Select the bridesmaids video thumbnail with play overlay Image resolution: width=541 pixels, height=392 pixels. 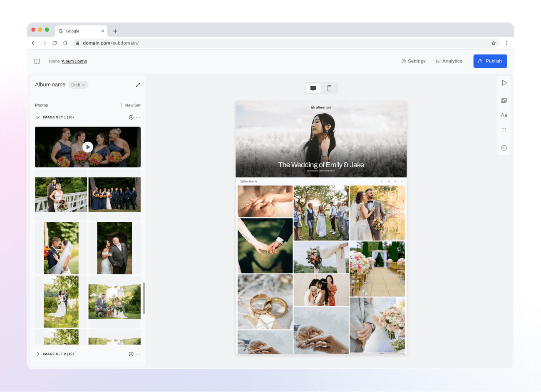pyautogui.click(x=88, y=147)
